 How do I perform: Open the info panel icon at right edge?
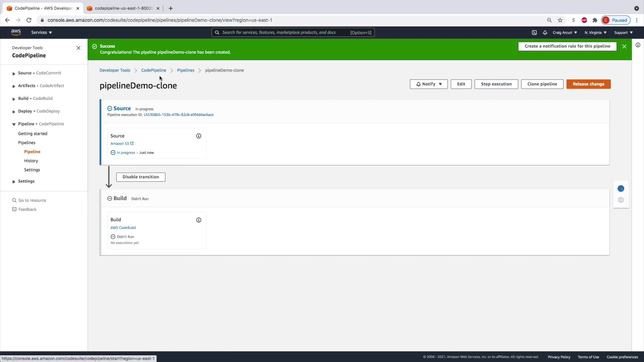point(638,45)
